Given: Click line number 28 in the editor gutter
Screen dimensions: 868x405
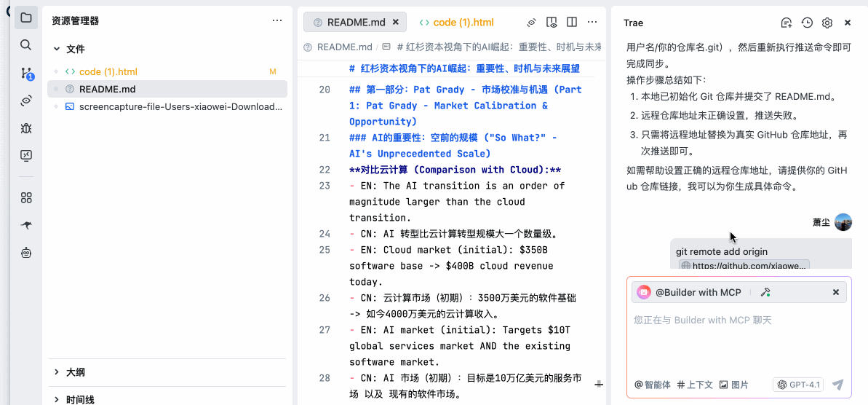Looking at the screenshot, I should click(325, 378).
